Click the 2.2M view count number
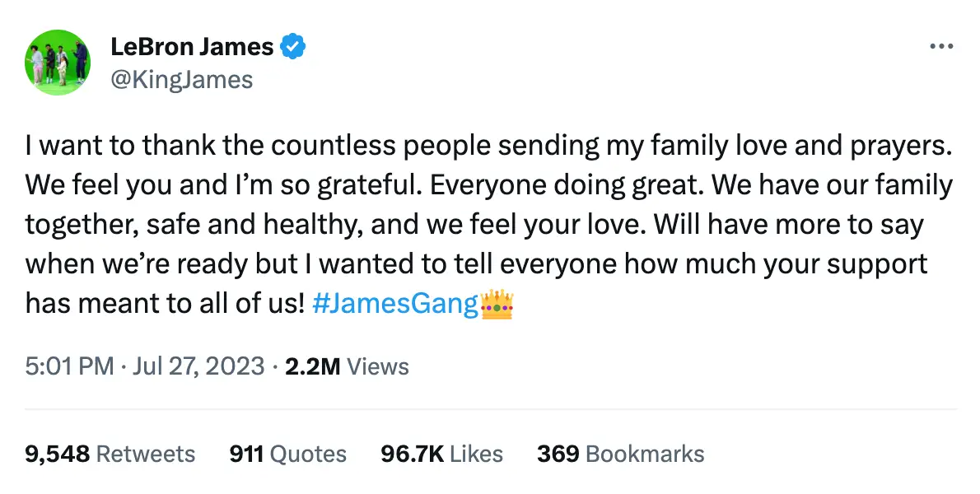Image resolution: width=980 pixels, height=494 pixels. [312, 366]
